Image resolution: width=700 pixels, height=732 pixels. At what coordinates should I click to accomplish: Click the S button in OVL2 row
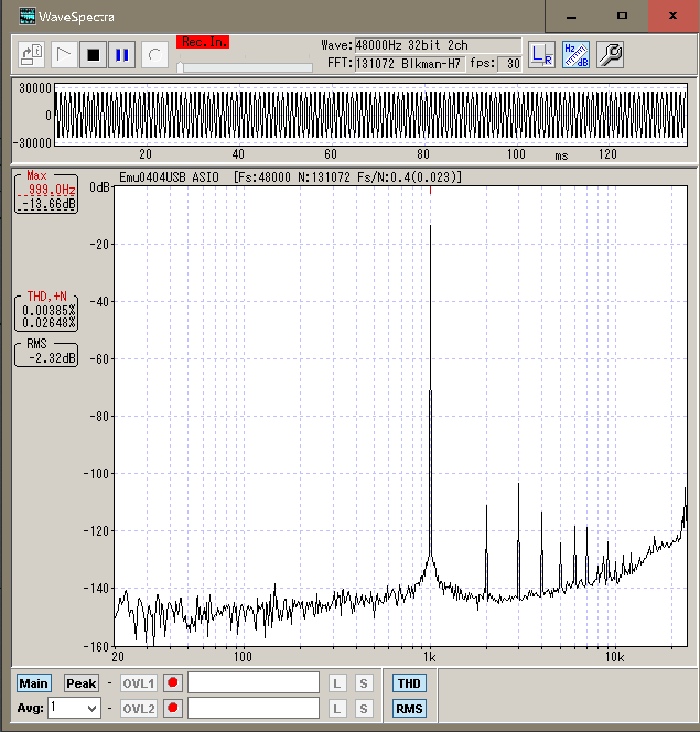point(364,708)
